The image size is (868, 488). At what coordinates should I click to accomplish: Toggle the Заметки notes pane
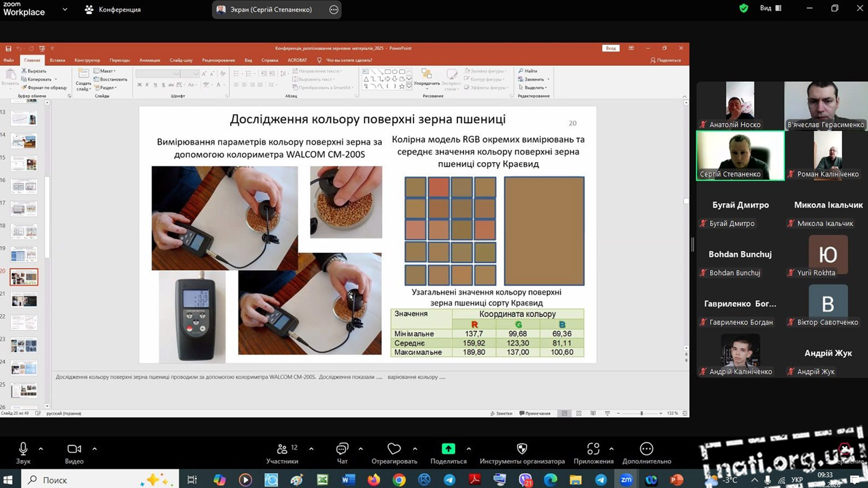(x=501, y=413)
